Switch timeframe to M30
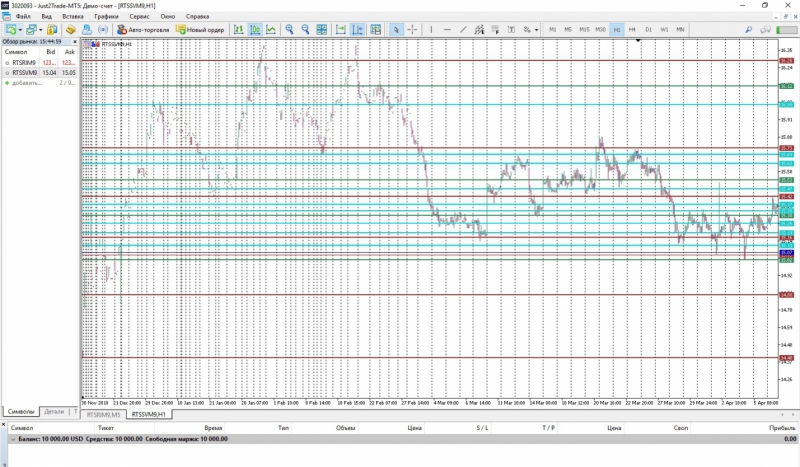Viewport: 800px width, 467px height. click(601, 30)
